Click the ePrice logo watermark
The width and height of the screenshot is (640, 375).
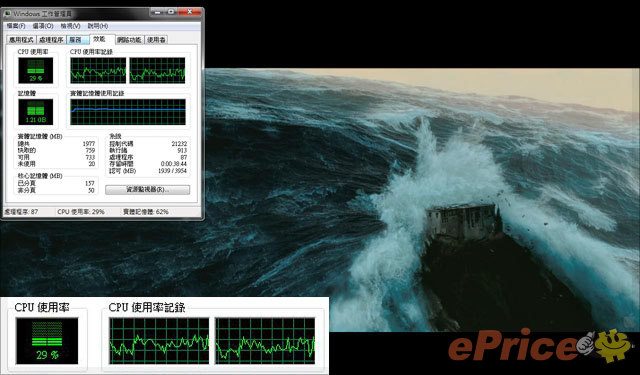[x=541, y=346]
